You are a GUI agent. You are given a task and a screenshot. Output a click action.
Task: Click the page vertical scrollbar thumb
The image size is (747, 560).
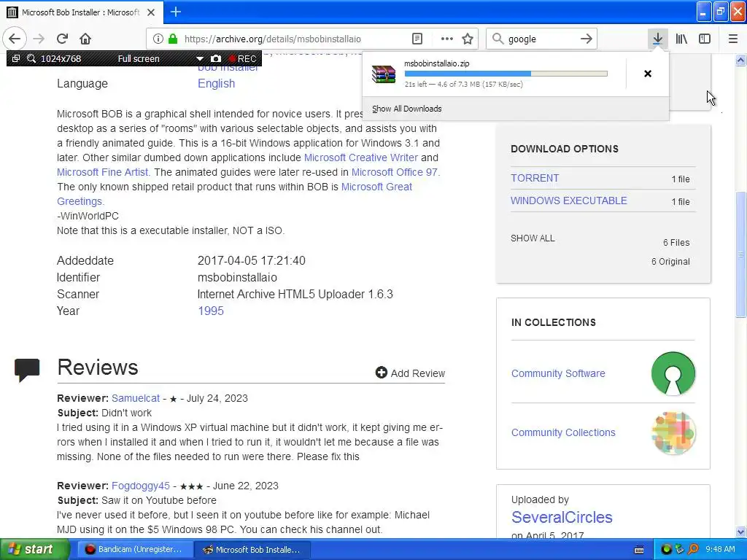tap(740, 254)
